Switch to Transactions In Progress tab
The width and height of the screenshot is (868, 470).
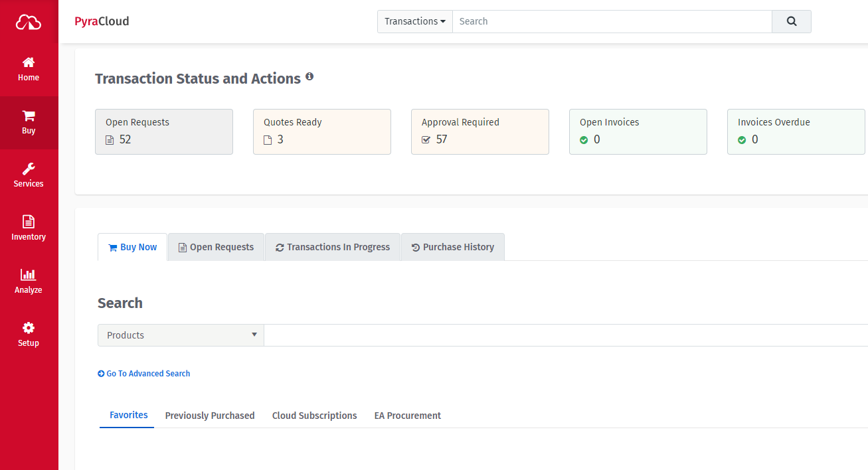coord(332,247)
